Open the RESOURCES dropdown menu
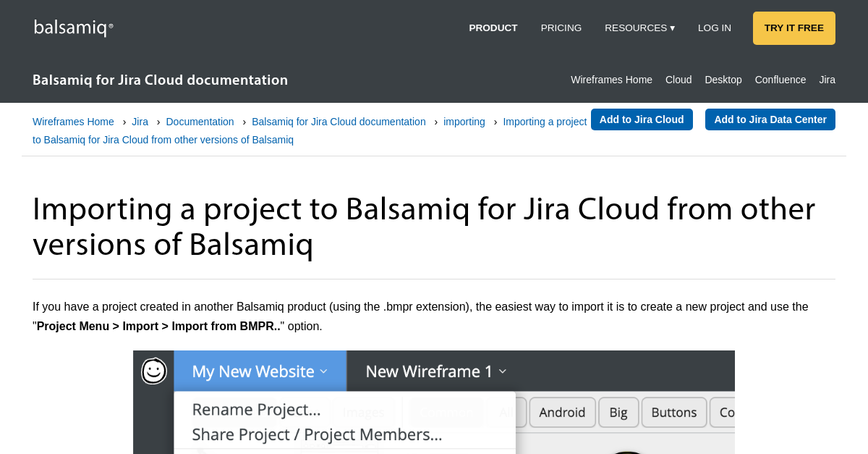 pyautogui.click(x=639, y=28)
